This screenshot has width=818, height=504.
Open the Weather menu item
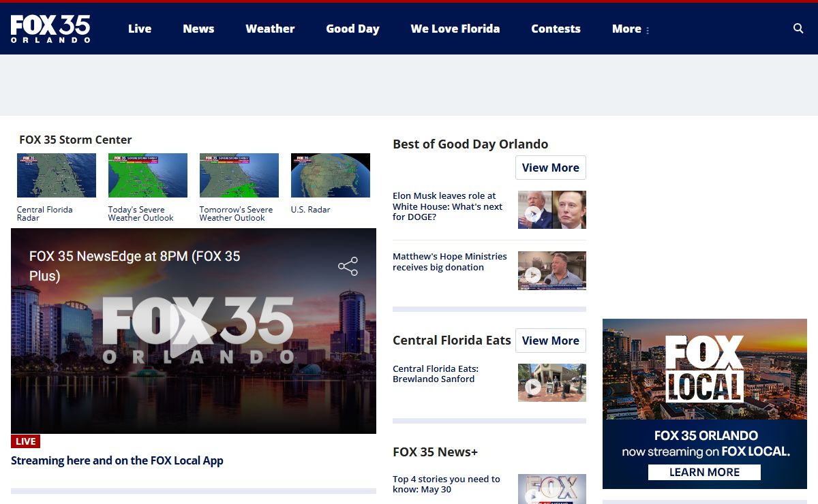[270, 29]
